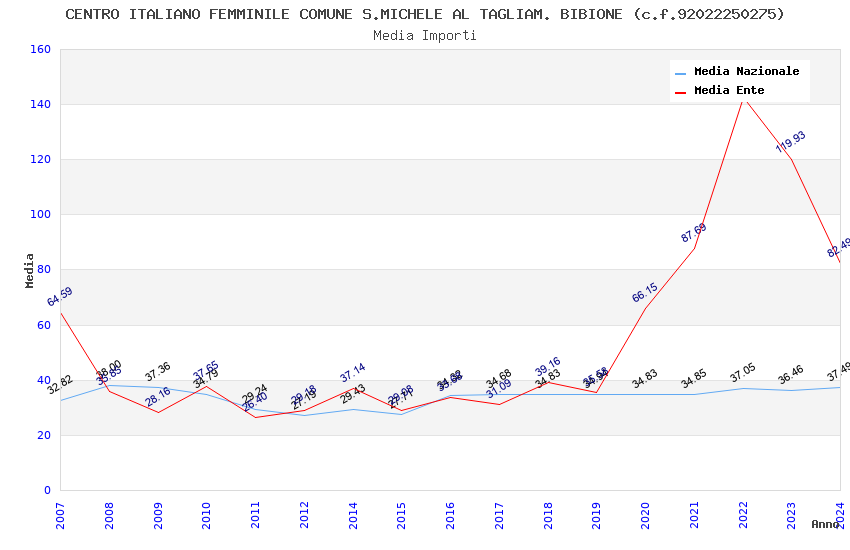Viewport: 850px width, 550px height.
Task: Click the 34.68 data label
Action: (x=499, y=378)
